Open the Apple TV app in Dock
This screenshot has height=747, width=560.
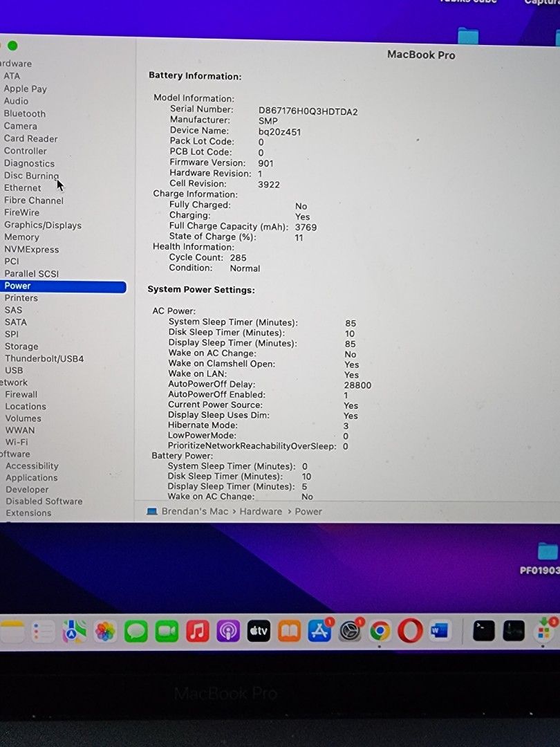(259, 631)
